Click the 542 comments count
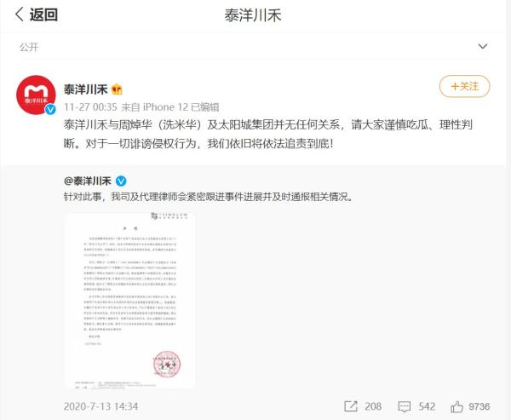 [427, 406]
